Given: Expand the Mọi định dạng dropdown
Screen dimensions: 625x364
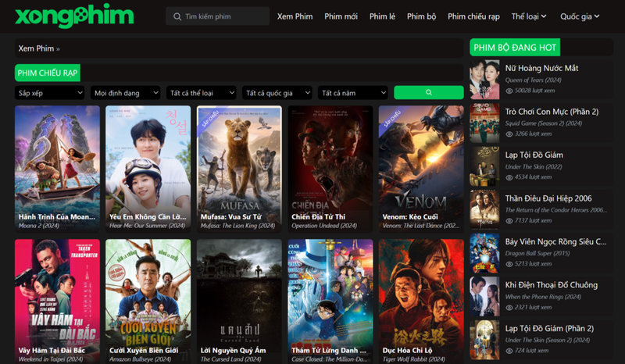Looking at the screenshot, I should coord(125,93).
